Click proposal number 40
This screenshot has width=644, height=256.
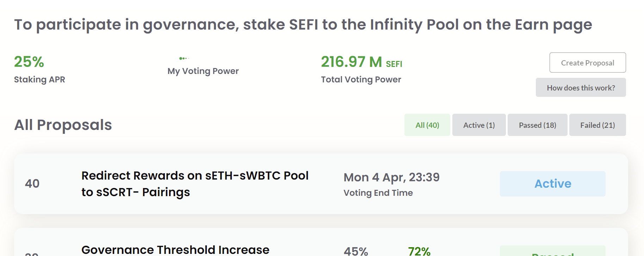pyautogui.click(x=32, y=183)
